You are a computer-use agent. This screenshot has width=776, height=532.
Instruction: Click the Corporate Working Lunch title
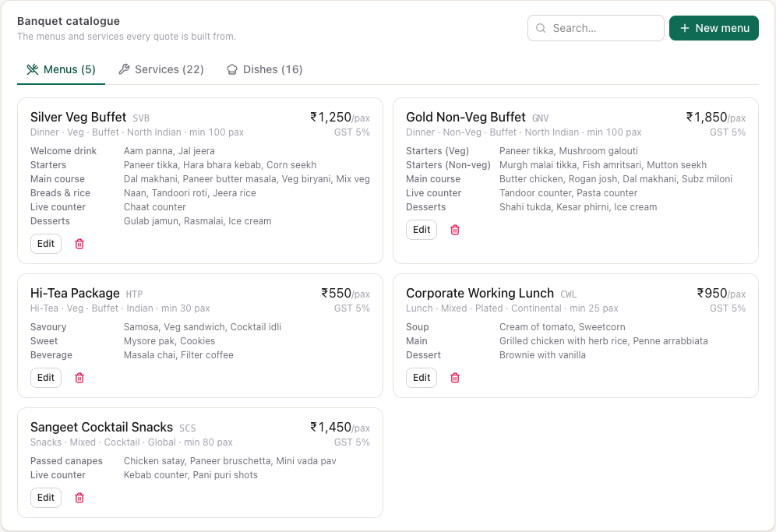pos(480,294)
